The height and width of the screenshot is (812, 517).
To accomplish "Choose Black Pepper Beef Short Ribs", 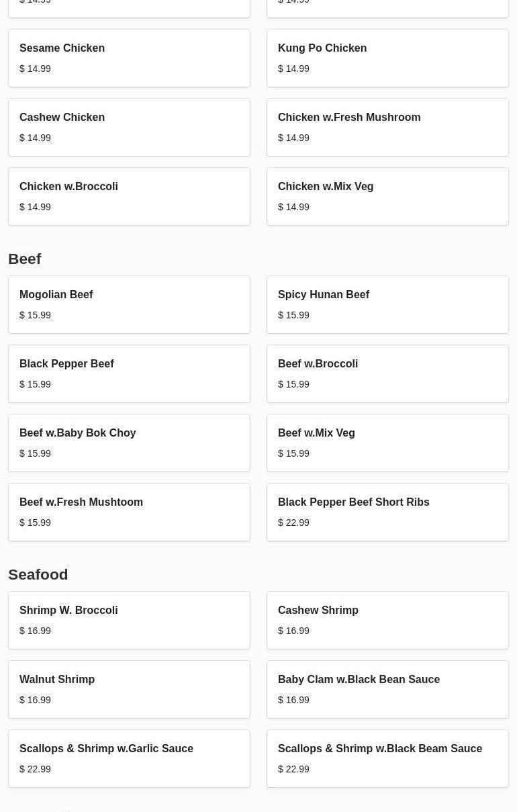I will (387, 512).
